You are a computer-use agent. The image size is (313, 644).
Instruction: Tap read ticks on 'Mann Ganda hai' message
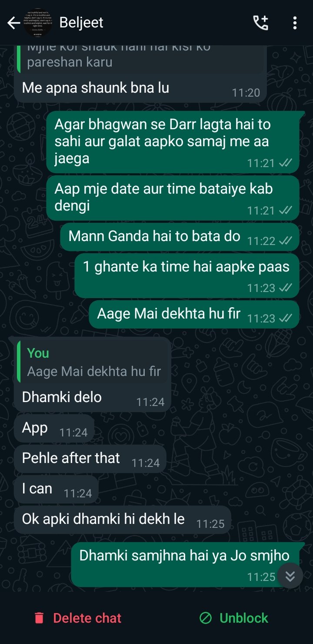tap(285, 241)
